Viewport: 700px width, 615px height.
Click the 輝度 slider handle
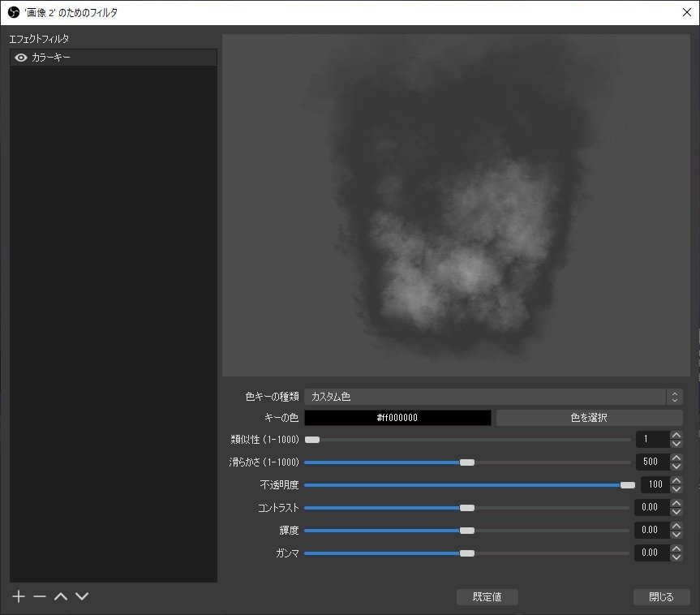[467, 531]
